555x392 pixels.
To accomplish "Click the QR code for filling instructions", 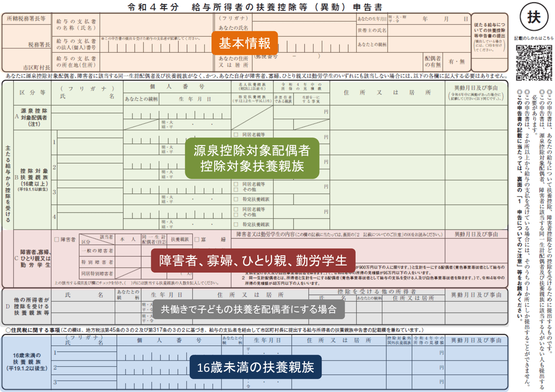I will click(x=534, y=62).
